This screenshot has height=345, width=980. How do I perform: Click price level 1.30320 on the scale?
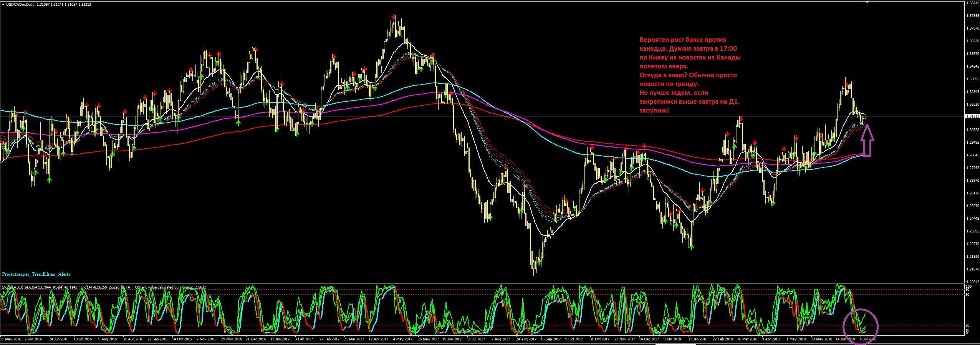tap(972, 130)
